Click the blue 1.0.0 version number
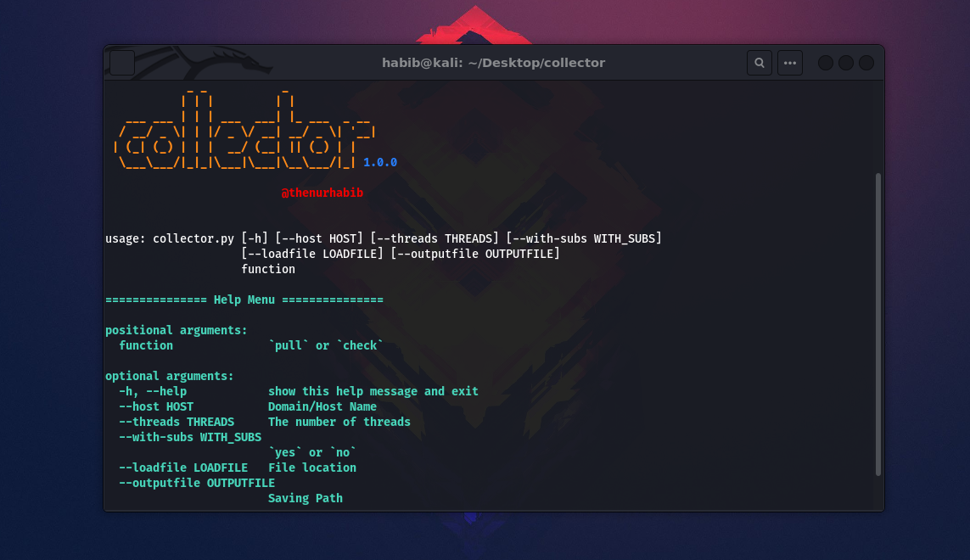970x560 pixels. [x=380, y=162]
